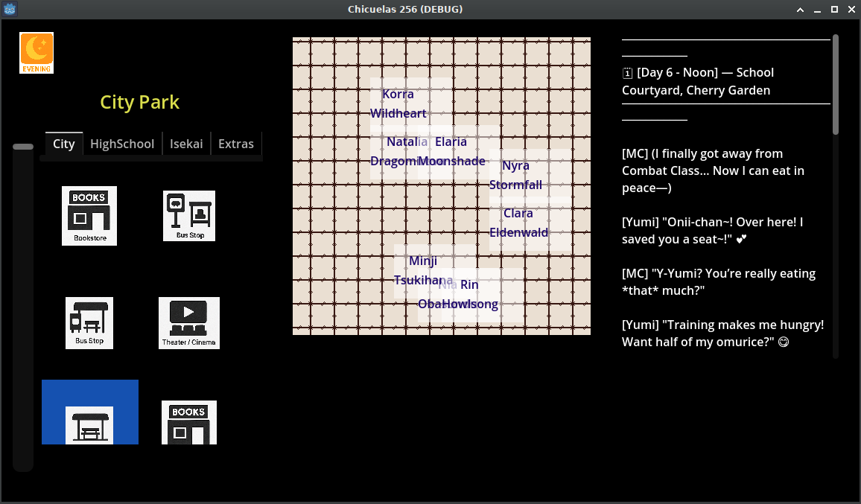The image size is (861, 504).
Task: Click the Godot app icon in title bar
Action: [10, 9]
